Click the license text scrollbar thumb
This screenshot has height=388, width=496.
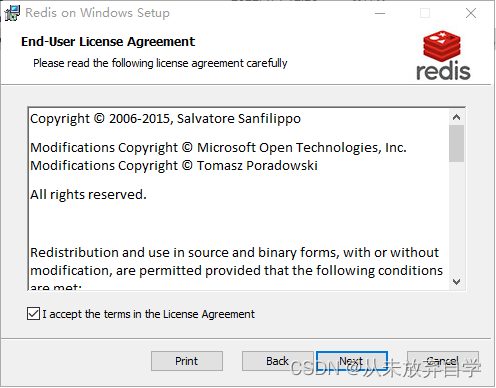pos(456,144)
